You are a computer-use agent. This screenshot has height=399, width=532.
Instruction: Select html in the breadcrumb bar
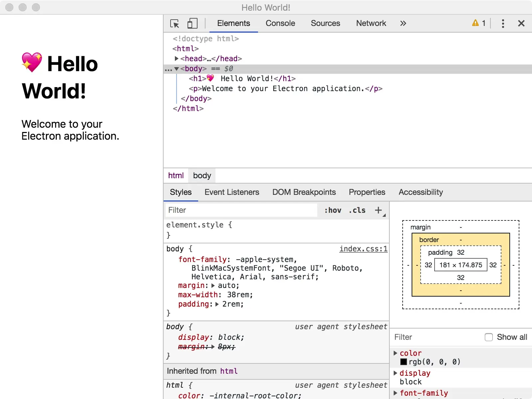176,176
